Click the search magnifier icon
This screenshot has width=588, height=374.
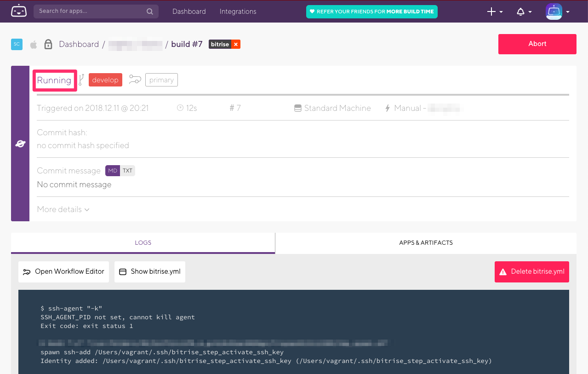pyautogui.click(x=150, y=12)
